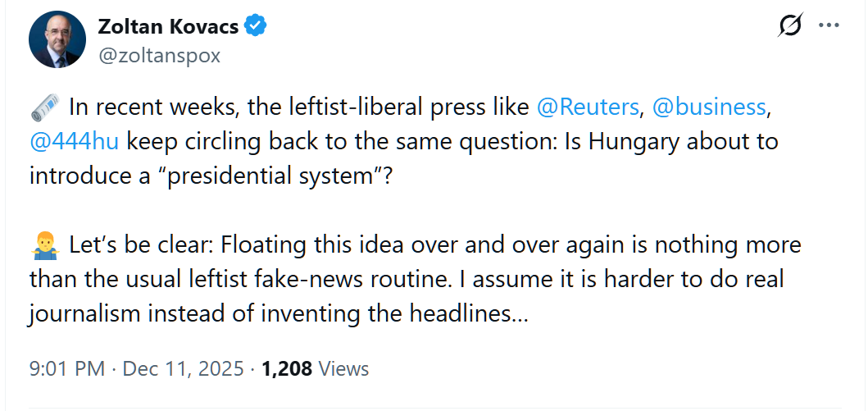The image size is (868, 411).
Task: Open the @zoltanspox handle link
Action: point(159,55)
